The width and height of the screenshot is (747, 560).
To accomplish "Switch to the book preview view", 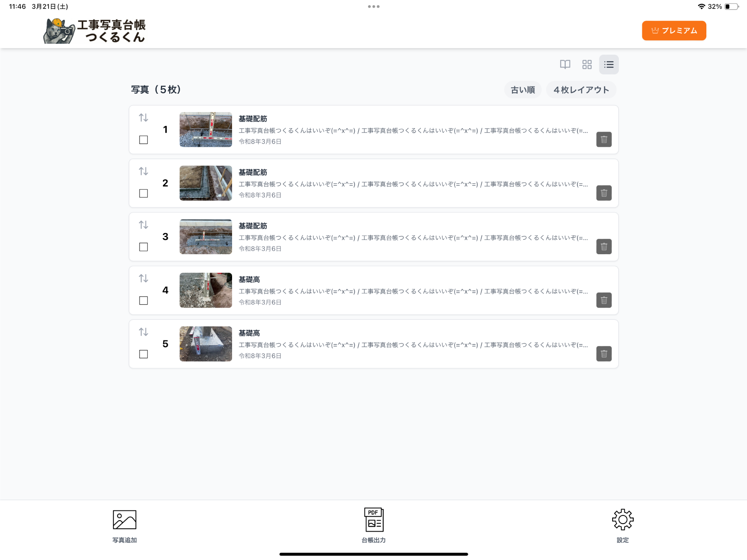I will (x=565, y=64).
